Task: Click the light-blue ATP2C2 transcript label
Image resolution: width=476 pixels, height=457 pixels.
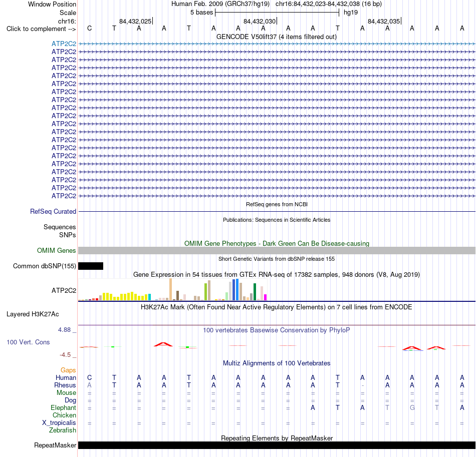Action: (x=64, y=44)
